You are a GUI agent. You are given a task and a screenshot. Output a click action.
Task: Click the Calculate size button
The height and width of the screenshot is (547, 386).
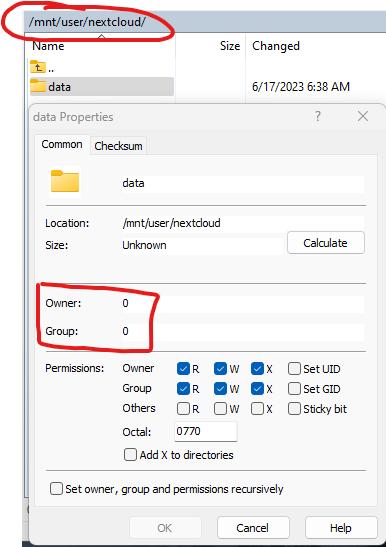(x=326, y=243)
